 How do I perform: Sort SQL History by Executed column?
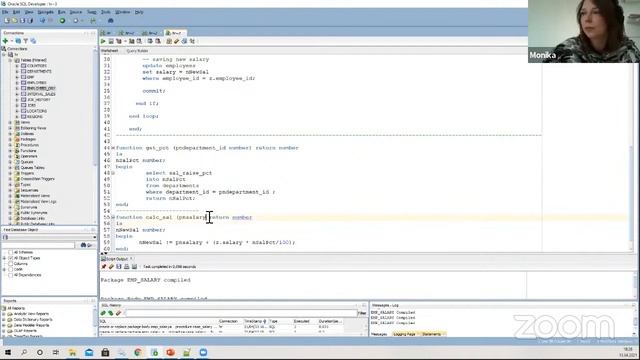pos(302,322)
